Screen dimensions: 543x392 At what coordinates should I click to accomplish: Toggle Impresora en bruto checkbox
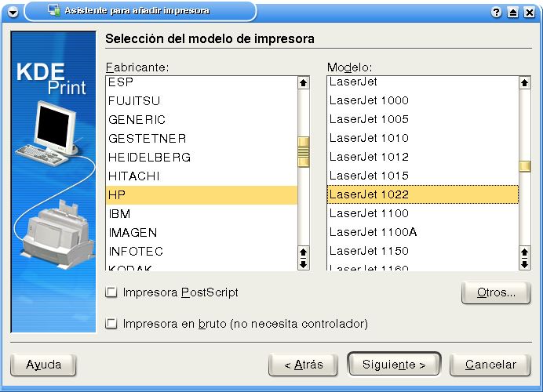coord(111,323)
